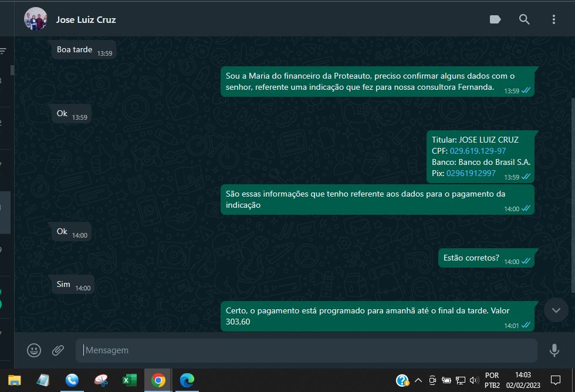Click the Mensagem text input field
The height and width of the screenshot is (392, 575).
[x=305, y=350]
